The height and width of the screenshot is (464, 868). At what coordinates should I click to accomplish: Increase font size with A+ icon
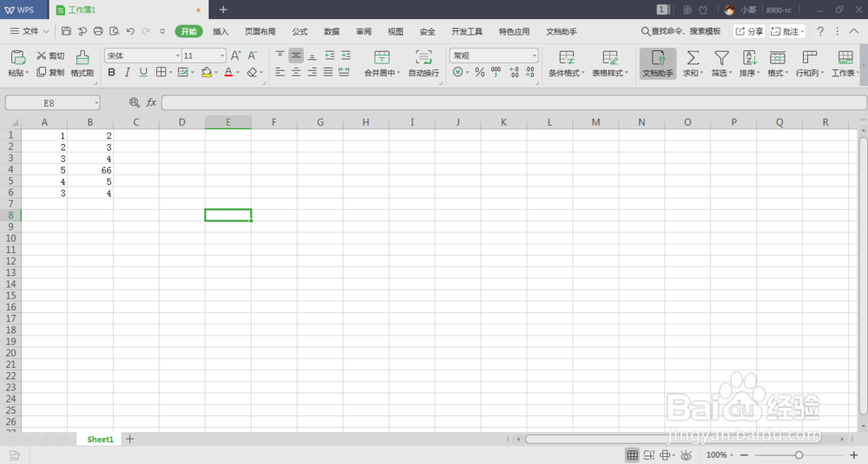pos(236,56)
